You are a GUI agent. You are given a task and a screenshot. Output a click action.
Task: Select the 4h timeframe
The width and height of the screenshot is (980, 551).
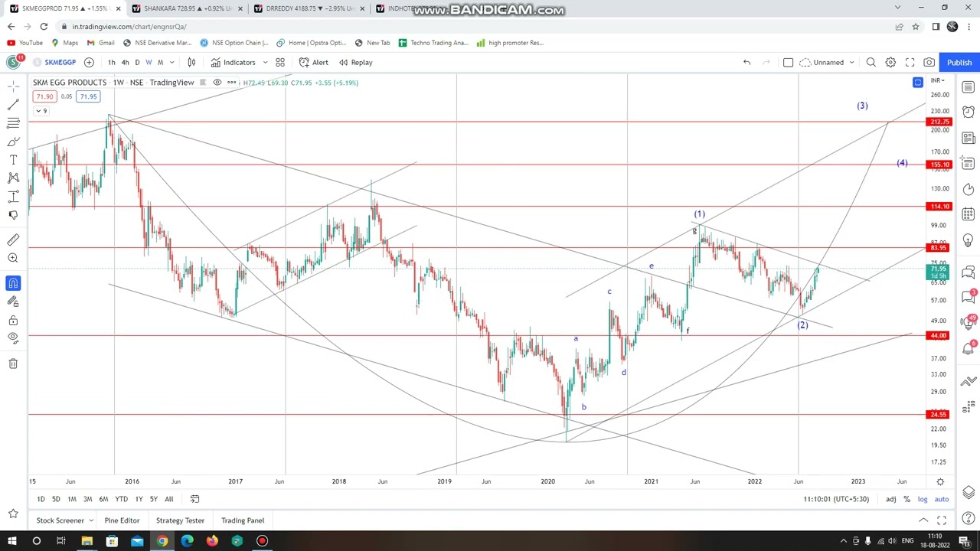point(125,62)
